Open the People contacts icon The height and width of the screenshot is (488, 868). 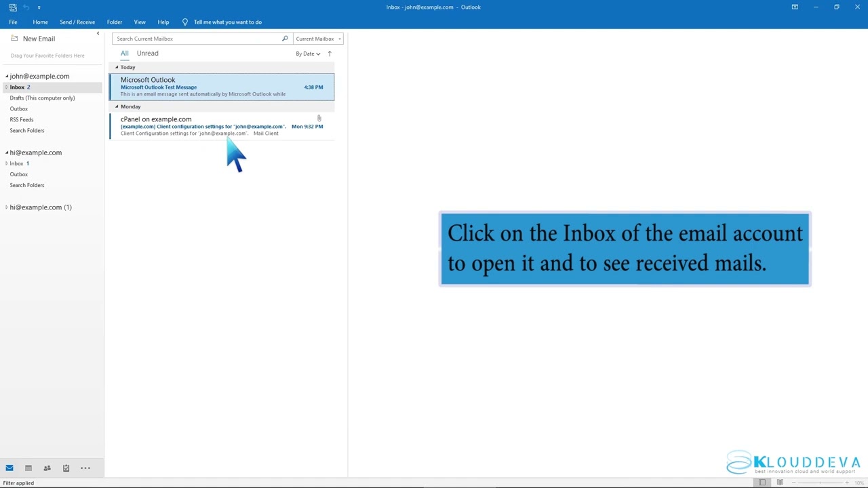(47, 468)
